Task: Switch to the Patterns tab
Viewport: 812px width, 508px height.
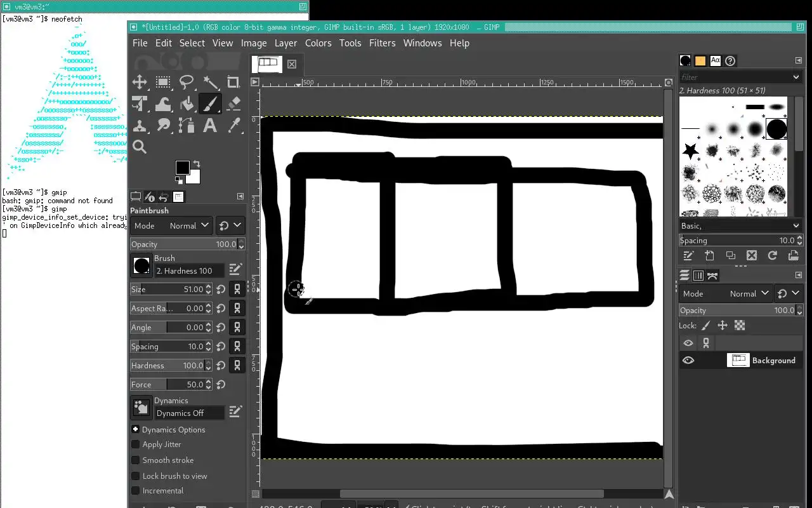Action: [x=700, y=61]
